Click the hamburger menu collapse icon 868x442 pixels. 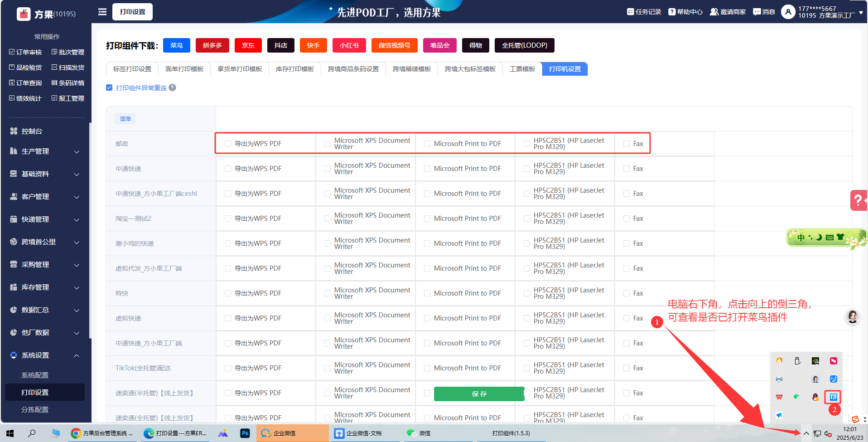102,12
